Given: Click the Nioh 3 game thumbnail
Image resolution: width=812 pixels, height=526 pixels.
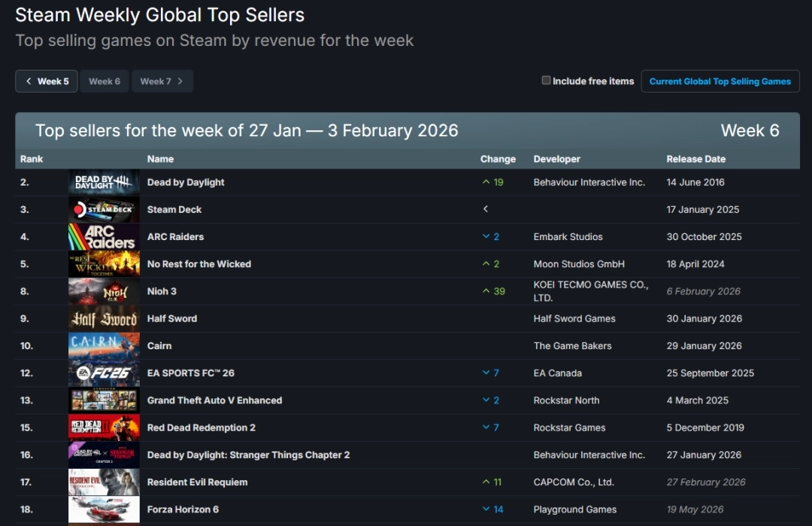Looking at the screenshot, I should [x=104, y=291].
